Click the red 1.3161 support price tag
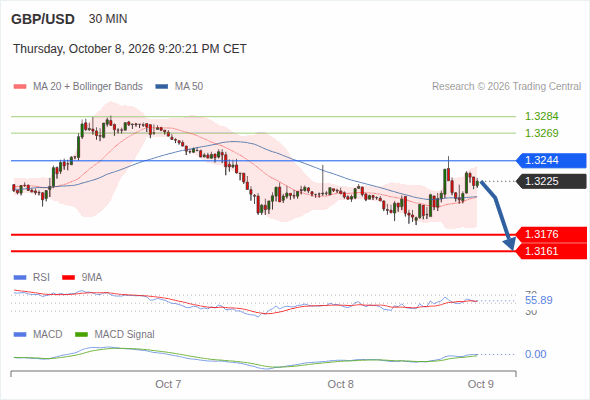Screen dimensions: 590x400 click(551, 251)
